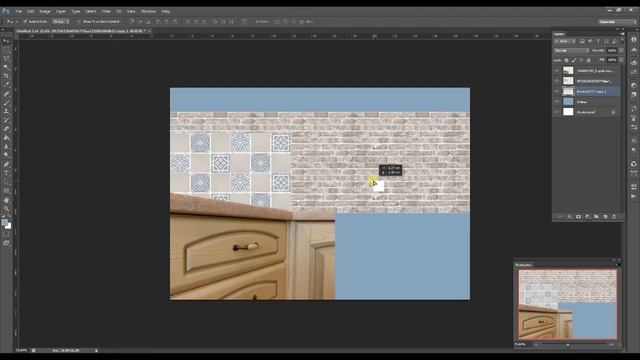Screen dimensions: 640x360
Task: Select the Healing Brush tool
Action: point(6,94)
